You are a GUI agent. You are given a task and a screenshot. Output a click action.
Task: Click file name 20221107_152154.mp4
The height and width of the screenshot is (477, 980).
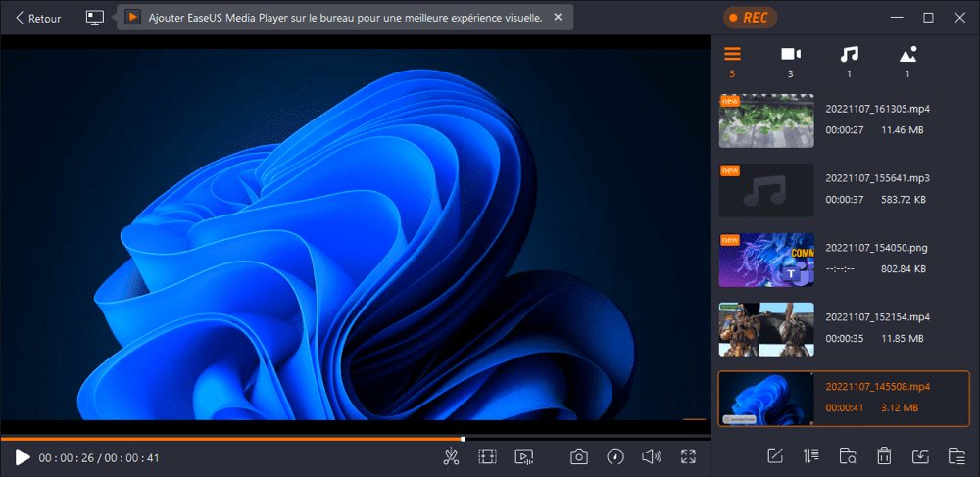[877, 316]
